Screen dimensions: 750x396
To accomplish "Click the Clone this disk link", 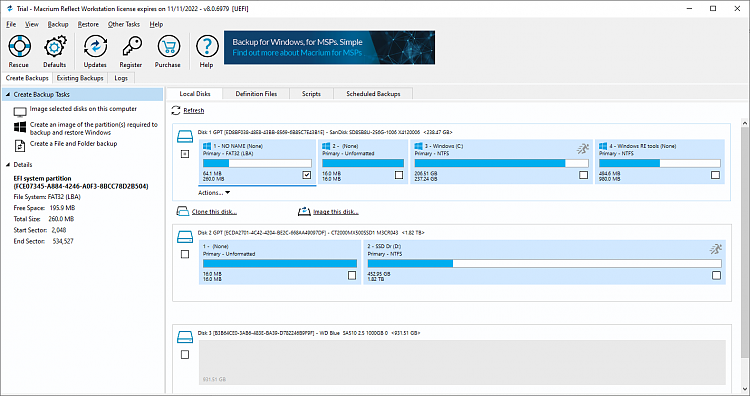I will click(x=214, y=211).
